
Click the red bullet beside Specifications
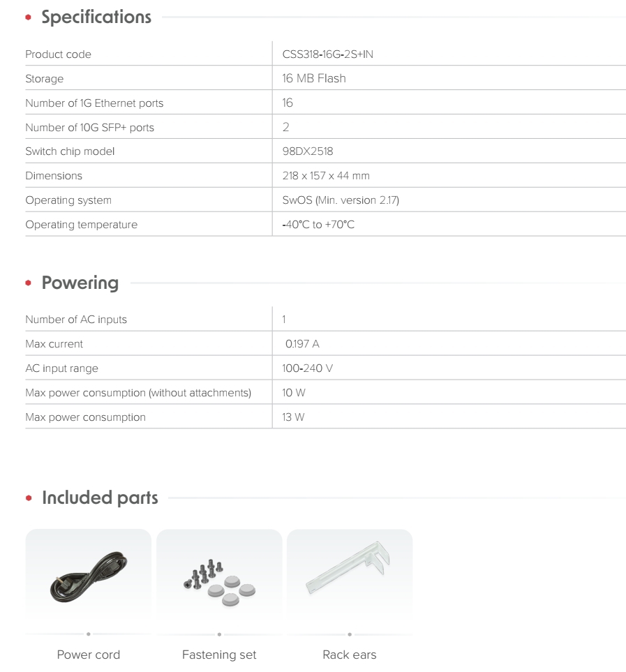29,17
